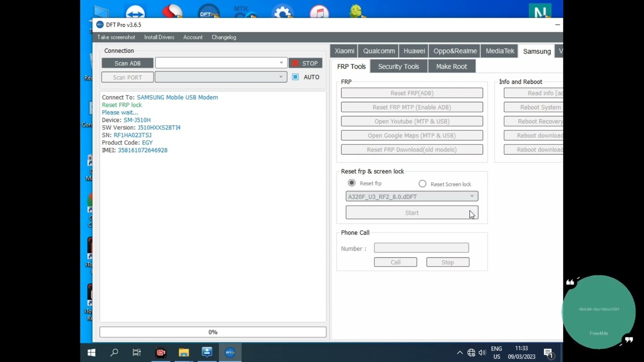
Task: Focus the phone Number input field
Action: pos(422,248)
